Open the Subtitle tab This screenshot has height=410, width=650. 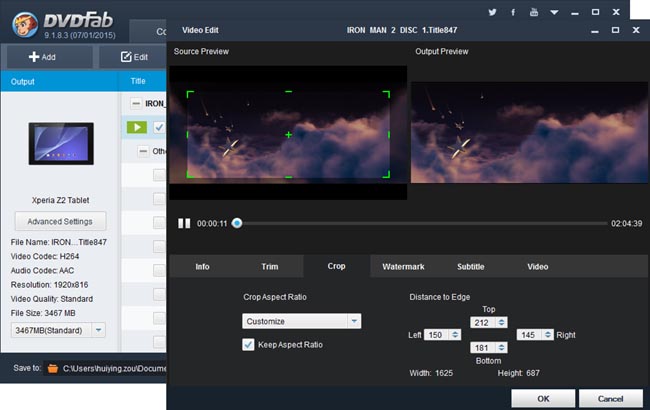click(471, 267)
